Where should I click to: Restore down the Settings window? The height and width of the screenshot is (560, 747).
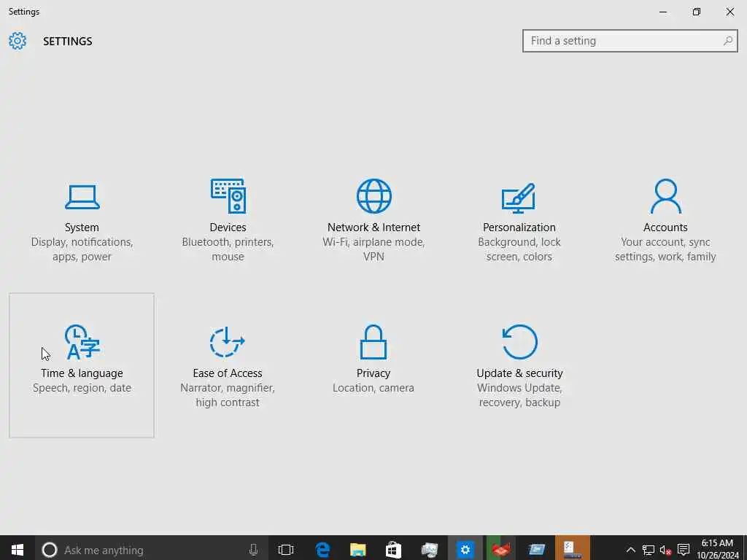pos(697,12)
